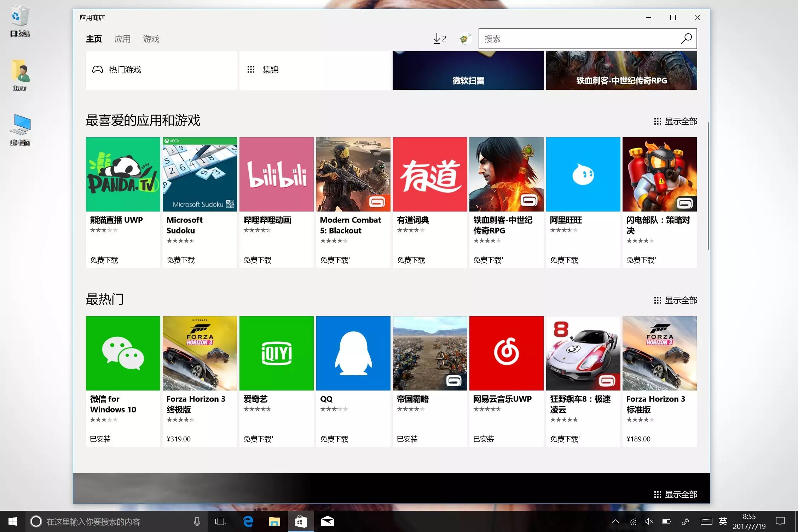798x532 pixels.
Task: Launch Microsoft Edge from the taskbar
Action: [x=248, y=521]
